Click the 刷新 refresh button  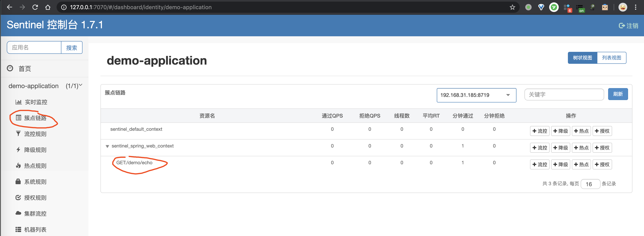click(618, 94)
